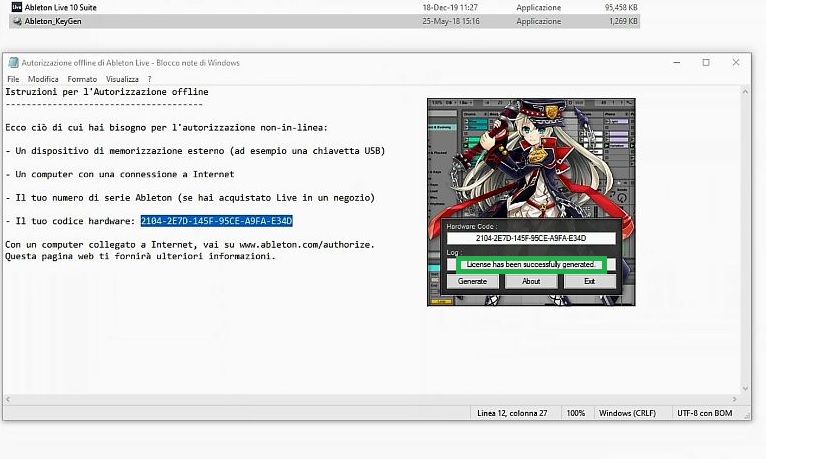Click the line mentioning 'chiavetta USB'
This screenshot has width=815, height=465.
pyautogui.click(x=195, y=151)
